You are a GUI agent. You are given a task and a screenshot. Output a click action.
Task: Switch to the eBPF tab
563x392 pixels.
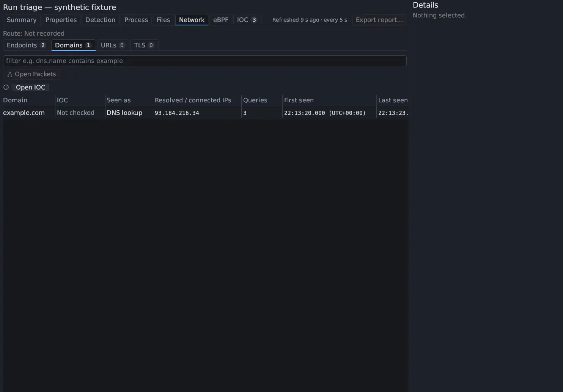[x=221, y=20]
